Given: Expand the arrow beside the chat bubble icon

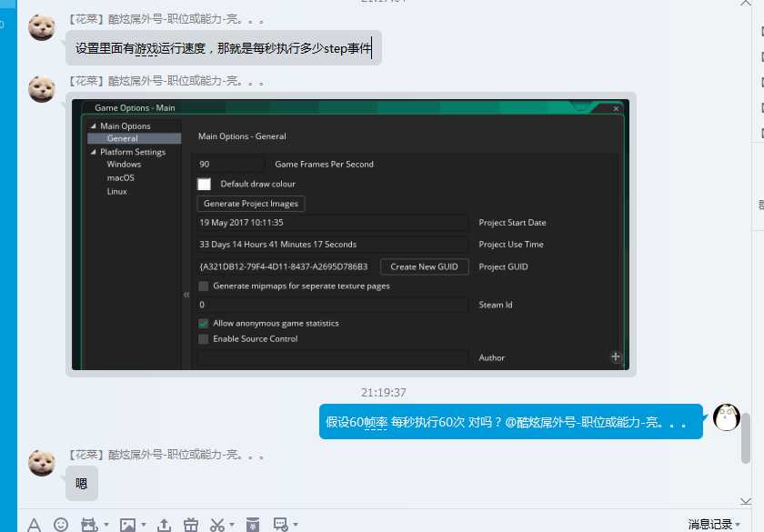Looking at the screenshot, I should coord(296,525).
